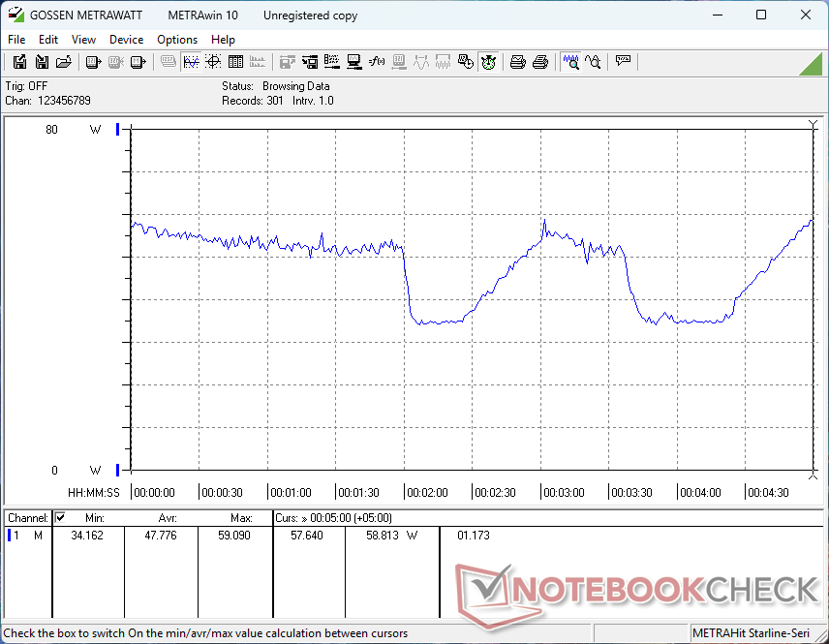Click the green corner triangle indicator

click(812, 65)
